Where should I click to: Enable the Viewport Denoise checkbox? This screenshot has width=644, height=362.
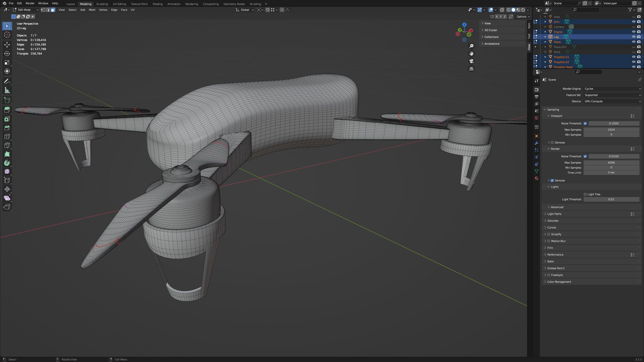(552, 143)
